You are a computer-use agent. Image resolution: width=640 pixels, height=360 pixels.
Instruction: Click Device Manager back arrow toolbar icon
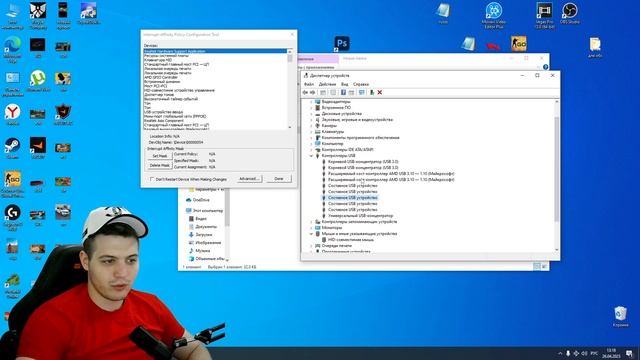(x=305, y=93)
